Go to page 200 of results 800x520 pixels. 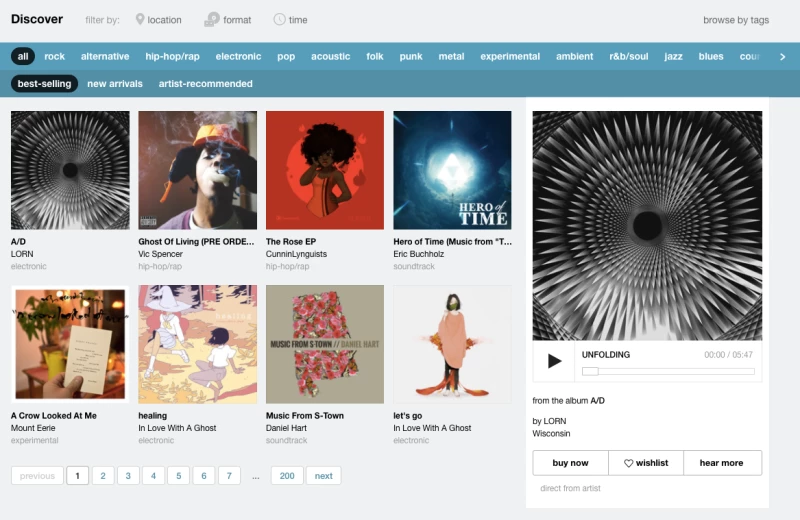287,476
